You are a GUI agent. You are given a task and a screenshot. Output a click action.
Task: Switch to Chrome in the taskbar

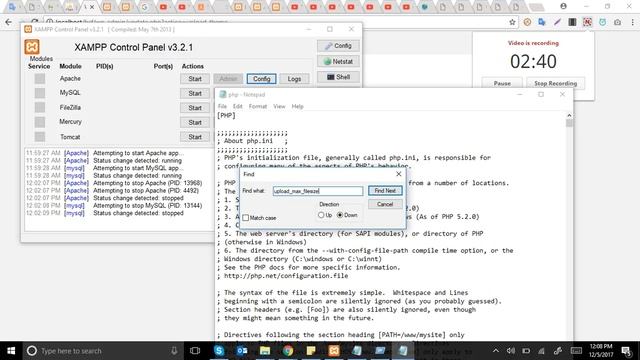pyautogui.click(x=288, y=351)
